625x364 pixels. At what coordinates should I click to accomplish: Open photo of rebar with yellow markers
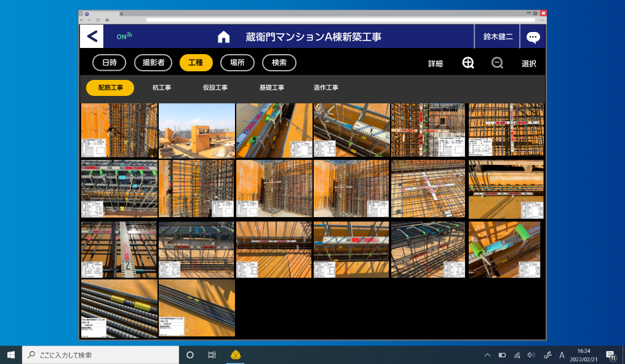119,308
